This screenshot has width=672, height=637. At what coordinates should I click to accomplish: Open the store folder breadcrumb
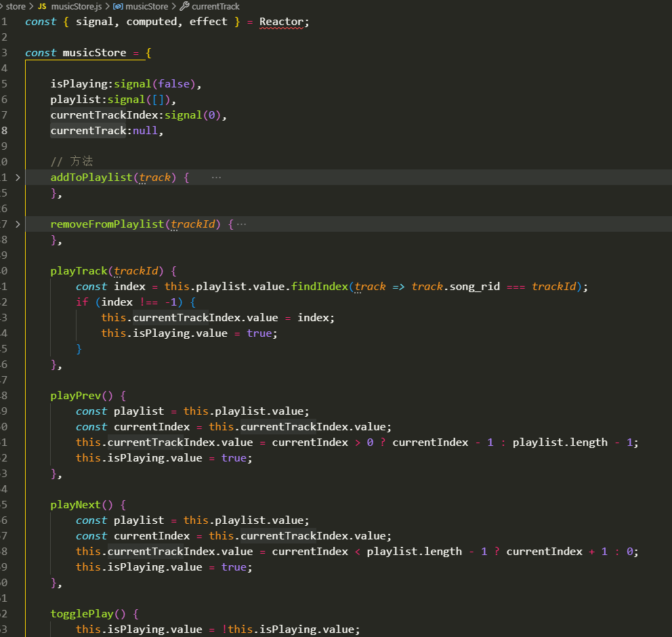click(16, 6)
